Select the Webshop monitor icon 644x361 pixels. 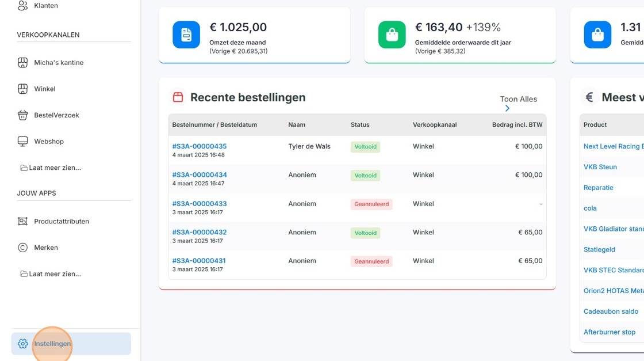[22, 142]
